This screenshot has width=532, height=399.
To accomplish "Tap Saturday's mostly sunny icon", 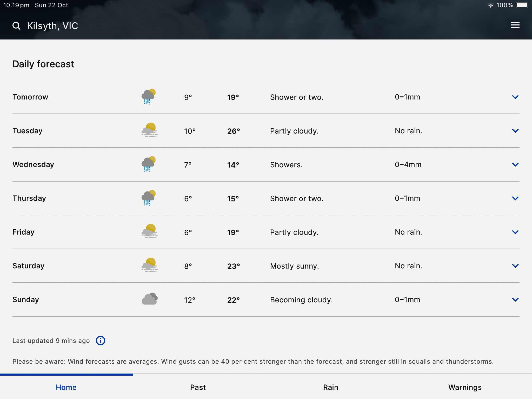I will pyautogui.click(x=149, y=265).
